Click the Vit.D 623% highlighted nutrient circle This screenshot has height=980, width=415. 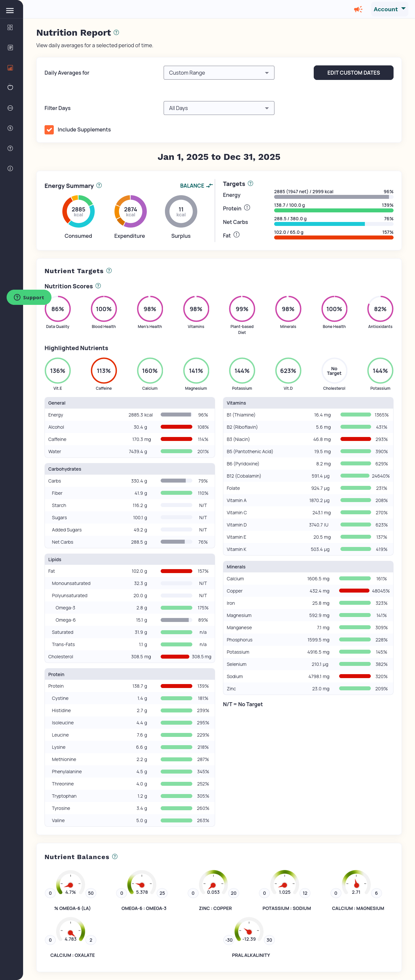[x=288, y=371]
